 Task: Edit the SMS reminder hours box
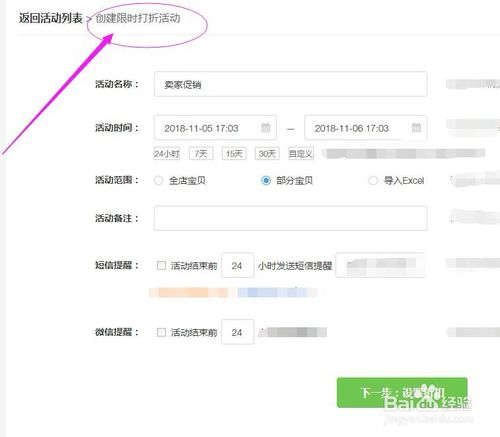(x=238, y=265)
